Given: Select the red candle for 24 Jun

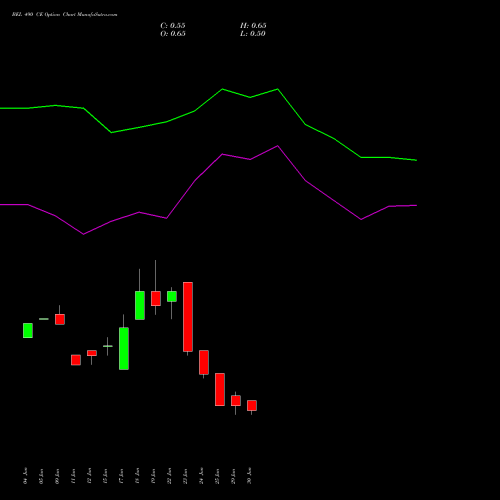Looking at the screenshot, I should tap(204, 362).
